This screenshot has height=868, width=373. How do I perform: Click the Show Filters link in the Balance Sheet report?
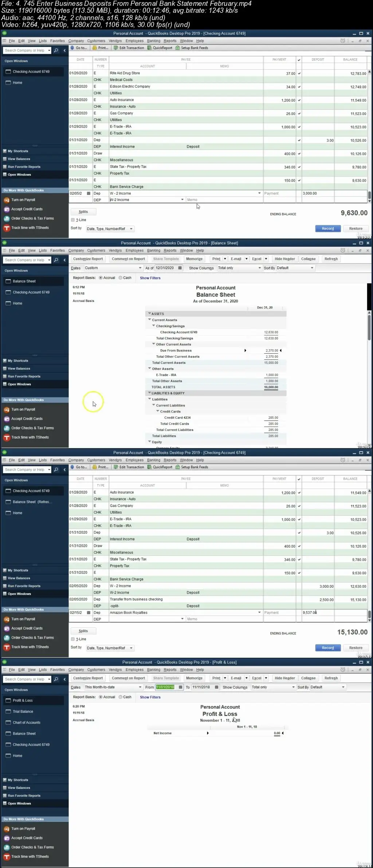point(150,278)
